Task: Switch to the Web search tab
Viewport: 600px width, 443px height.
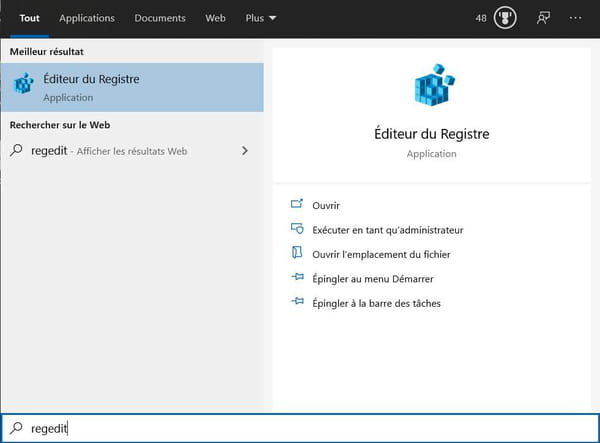Action: point(215,18)
